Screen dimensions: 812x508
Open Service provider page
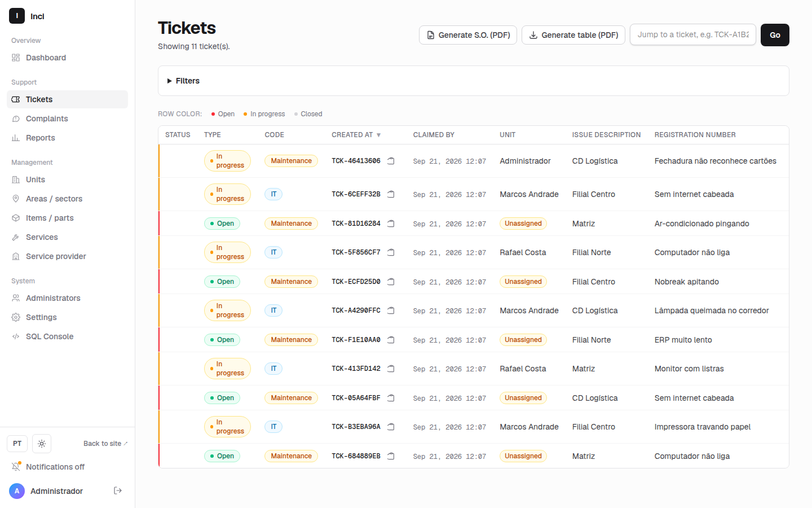pyautogui.click(x=67, y=256)
